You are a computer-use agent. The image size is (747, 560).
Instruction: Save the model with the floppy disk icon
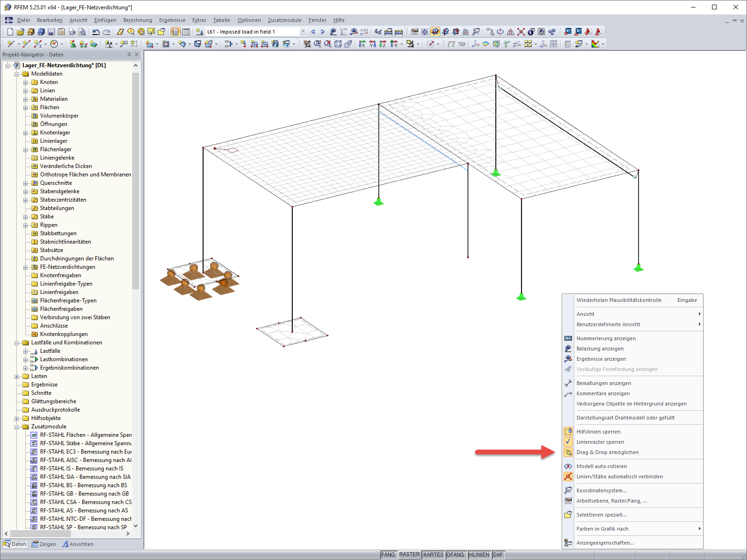click(x=51, y=32)
